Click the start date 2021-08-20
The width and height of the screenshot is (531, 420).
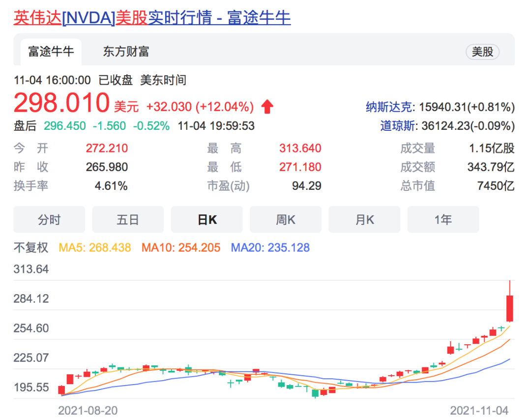(x=88, y=411)
